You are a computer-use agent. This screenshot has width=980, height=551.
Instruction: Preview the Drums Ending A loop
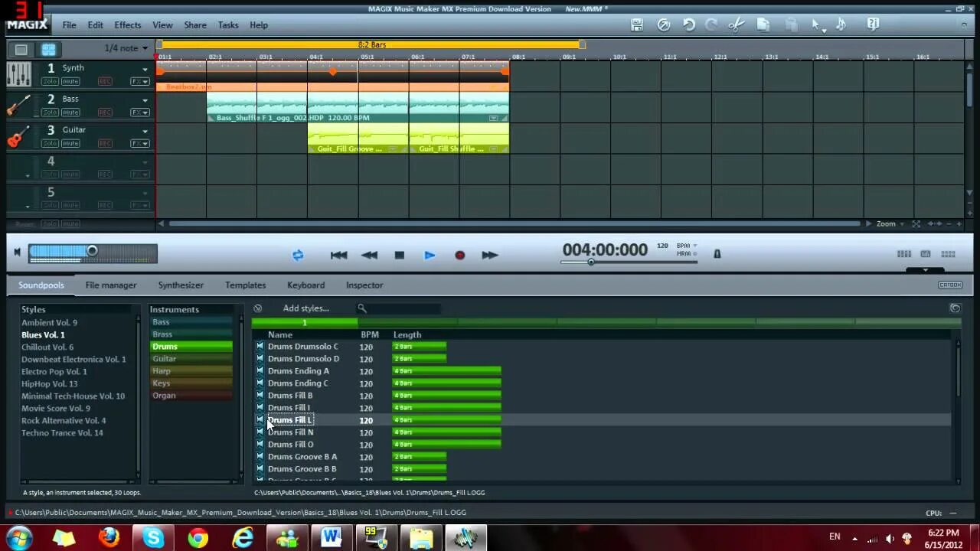point(260,370)
